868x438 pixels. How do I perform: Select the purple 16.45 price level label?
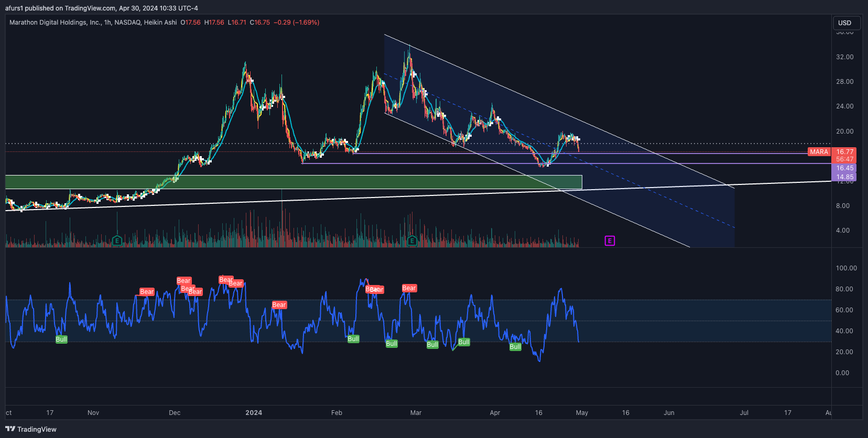click(844, 168)
